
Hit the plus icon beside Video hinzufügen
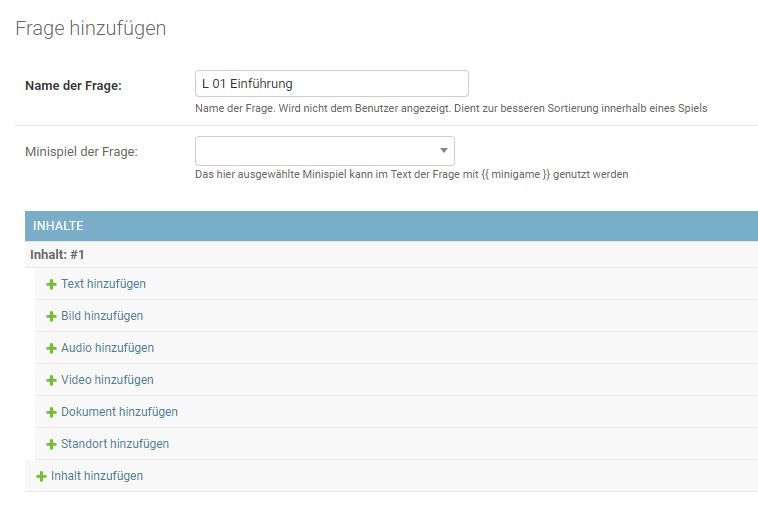click(51, 380)
